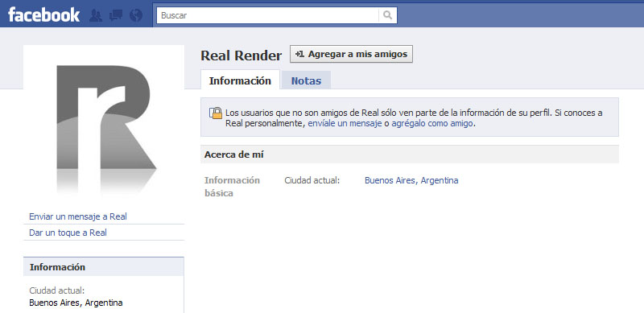Follow the agrégalo como amigo link
The height and width of the screenshot is (313, 644).
point(432,123)
